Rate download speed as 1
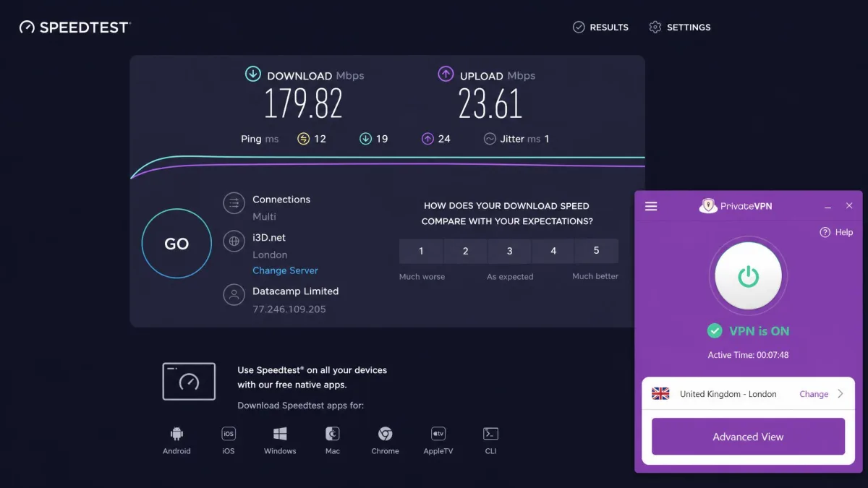The width and height of the screenshot is (868, 488). (421, 251)
